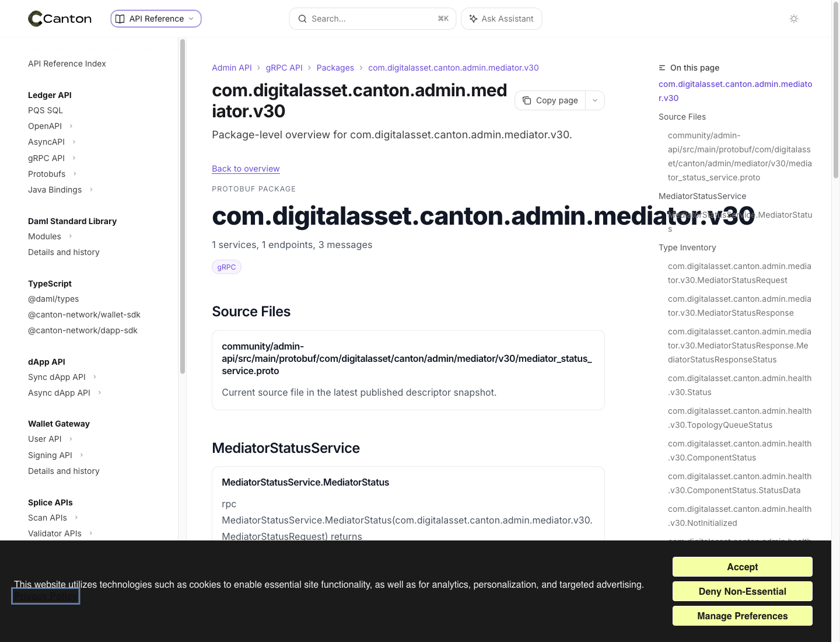Click the mediator.v30 breadcrumb link

(x=453, y=68)
